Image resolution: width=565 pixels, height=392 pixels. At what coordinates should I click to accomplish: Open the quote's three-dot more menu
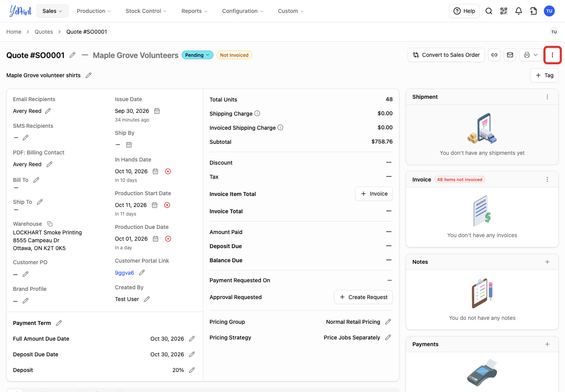[552, 55]
